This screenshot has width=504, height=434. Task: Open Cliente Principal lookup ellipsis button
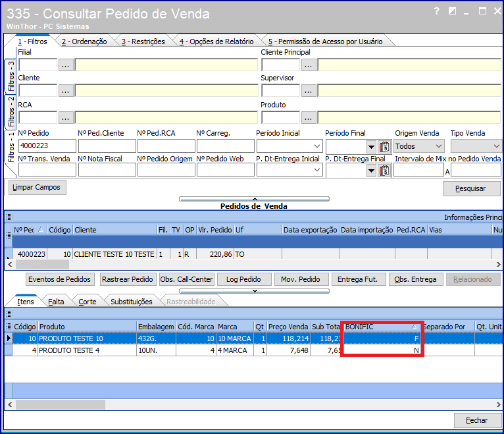pos(308,65)
